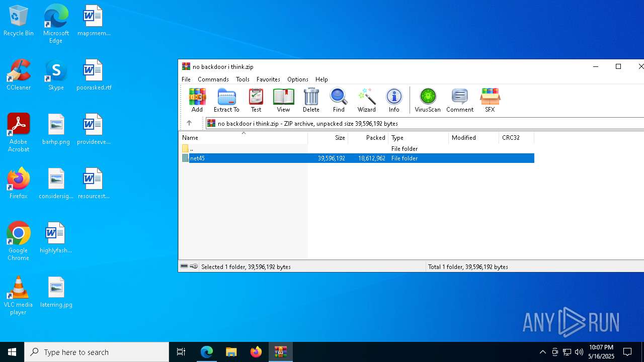The width and height of the screenshot is (644, 362).
Task: Click the taskbar search box
Action: (97, 352)
